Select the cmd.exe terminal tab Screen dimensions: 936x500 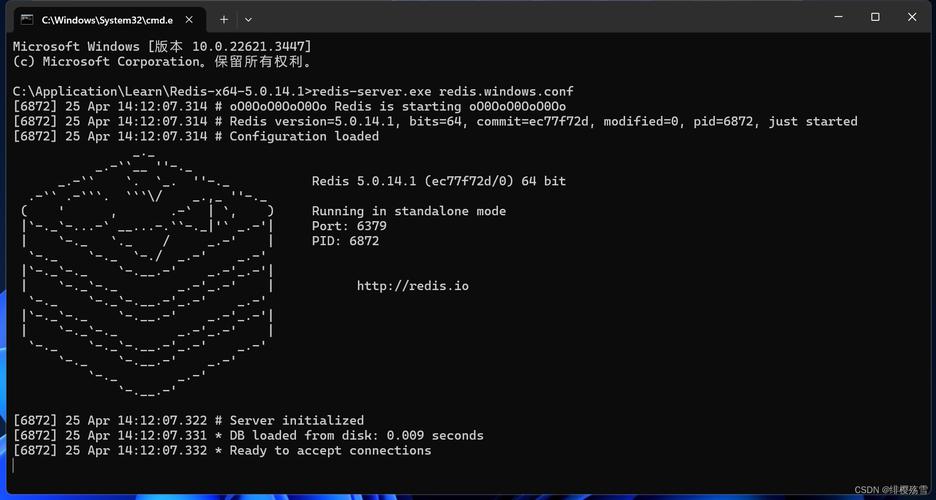[109, 20]
